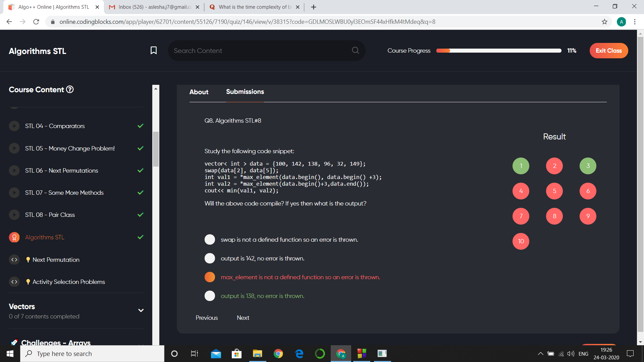Switch to the Submissions tab
This screenshot has height=362, width=644.
tap(245, 92)
